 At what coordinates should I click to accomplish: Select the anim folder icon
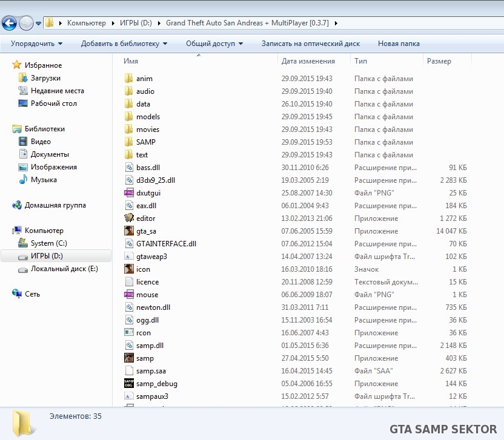[128, 78]
